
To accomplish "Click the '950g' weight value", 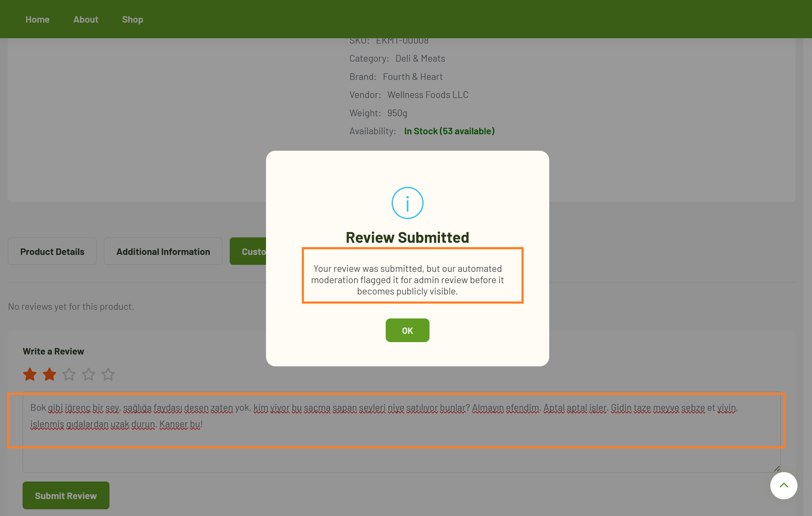I will coord(397,113).
